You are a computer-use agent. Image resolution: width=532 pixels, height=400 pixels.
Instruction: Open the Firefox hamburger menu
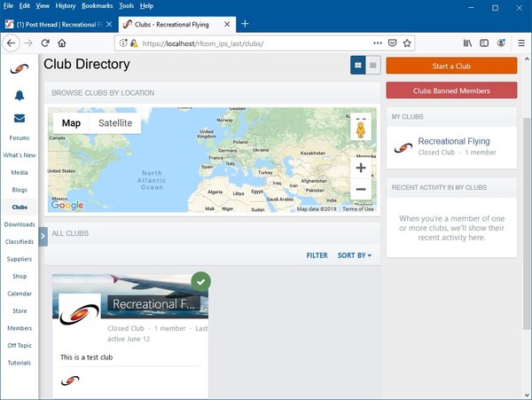519,43
